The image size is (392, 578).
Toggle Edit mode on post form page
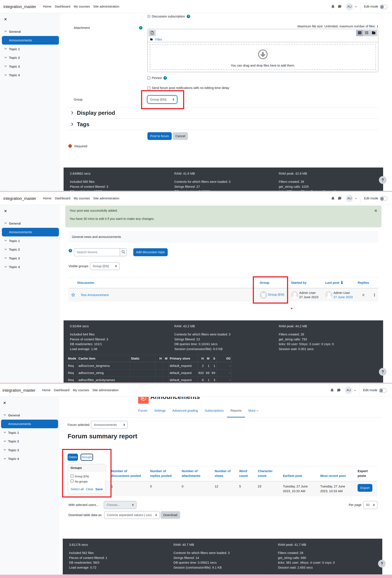[x=383, y=7]
